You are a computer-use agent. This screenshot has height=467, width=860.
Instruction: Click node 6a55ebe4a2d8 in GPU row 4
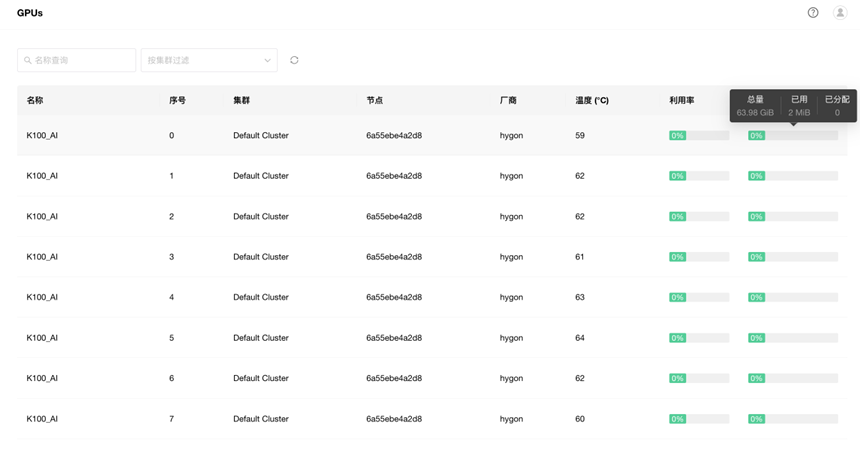point(394,297)
